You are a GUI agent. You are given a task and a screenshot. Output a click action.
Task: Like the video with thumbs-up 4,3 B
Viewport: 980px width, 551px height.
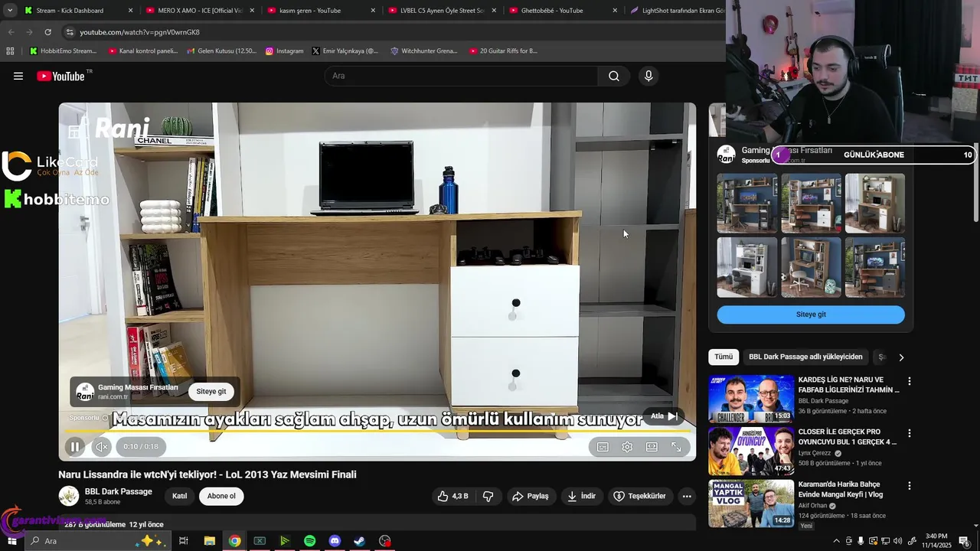[452, 496]
